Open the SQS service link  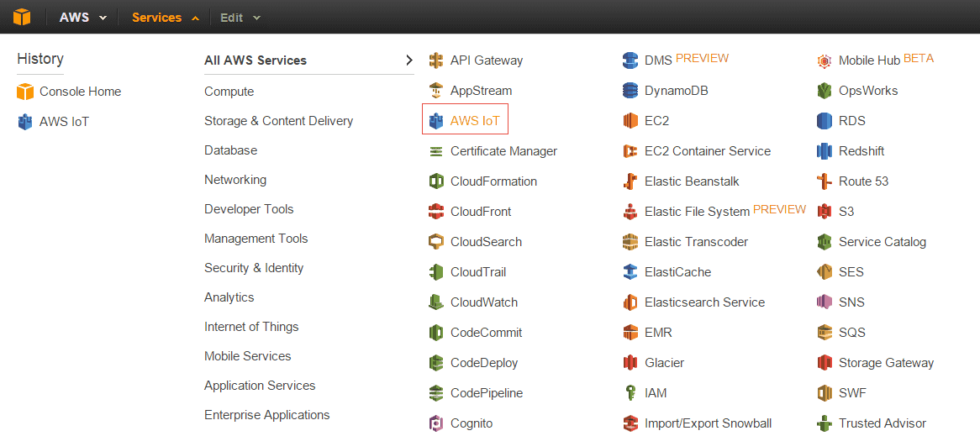[x=852, y=333]
